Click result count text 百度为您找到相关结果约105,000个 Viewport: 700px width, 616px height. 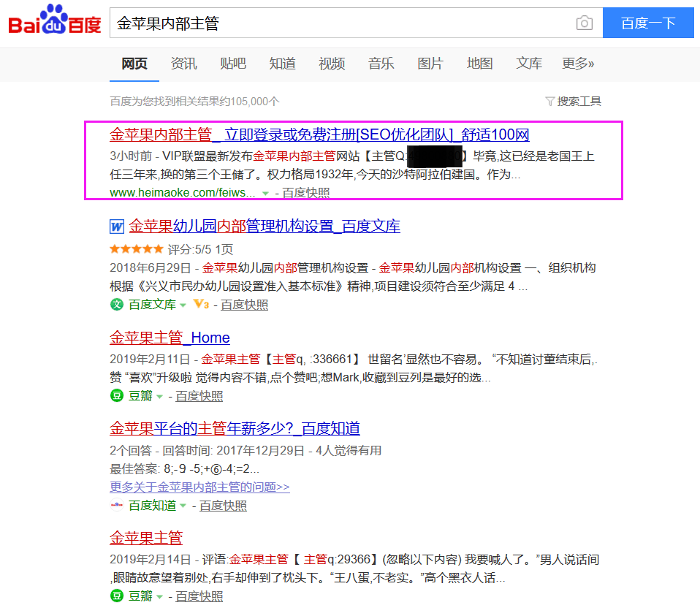coord(194,102)
